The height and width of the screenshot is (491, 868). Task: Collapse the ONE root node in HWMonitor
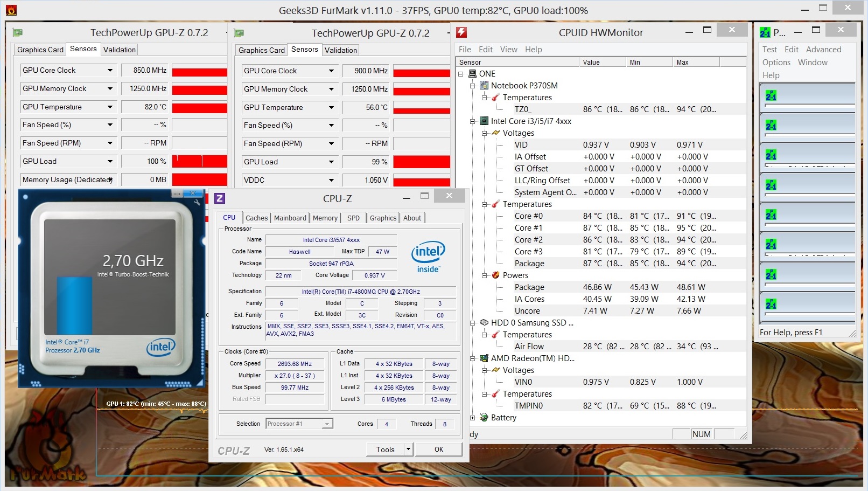pyautogui.click(x=461, y=74)
